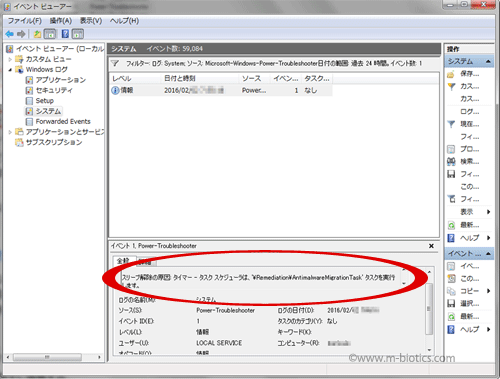Viewport: 500px width, 379px height.
Task: Select the サブスクリプション node
Action: coord(54,142)
